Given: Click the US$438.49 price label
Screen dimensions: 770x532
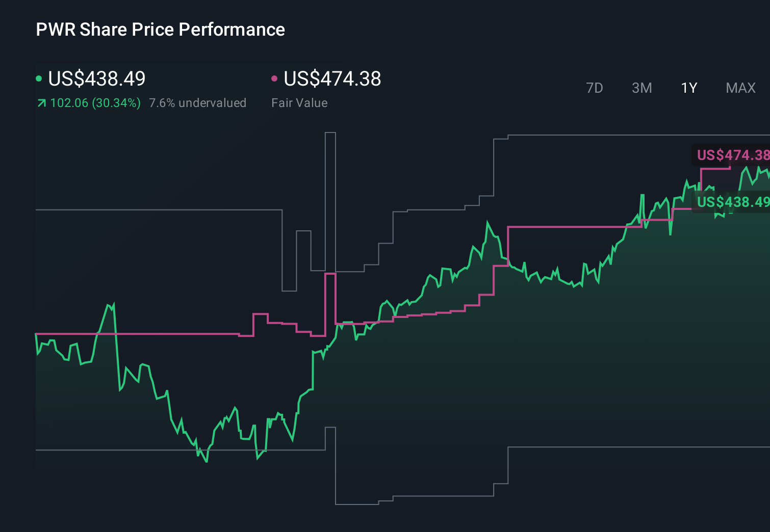Looking at the screenshot, I should click(x=96, y=79).
